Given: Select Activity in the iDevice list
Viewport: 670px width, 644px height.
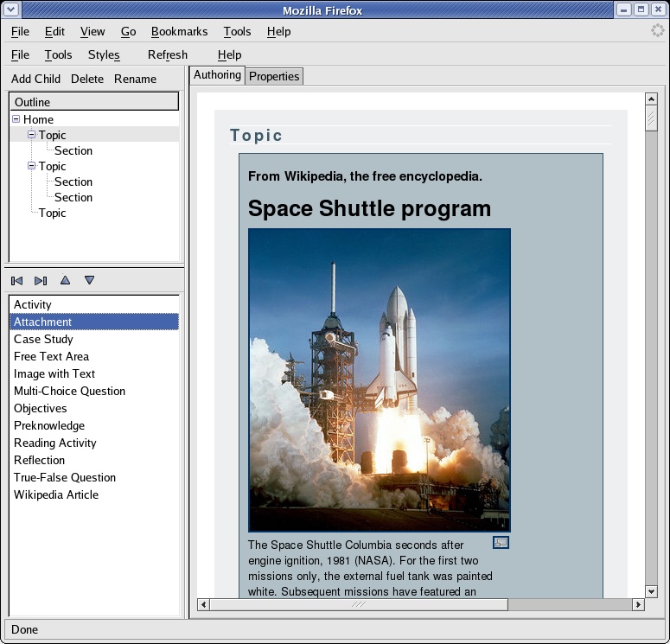Looking at the screenshot, I should click(x=94, y=304).
